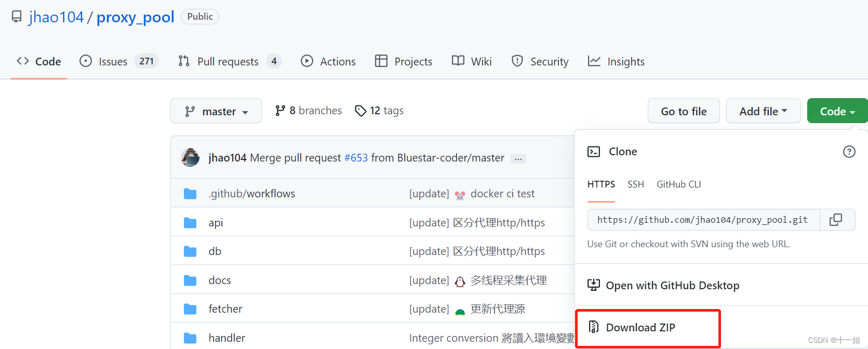
Task: Open the api row's commit message link
Action: click(477, 223)
